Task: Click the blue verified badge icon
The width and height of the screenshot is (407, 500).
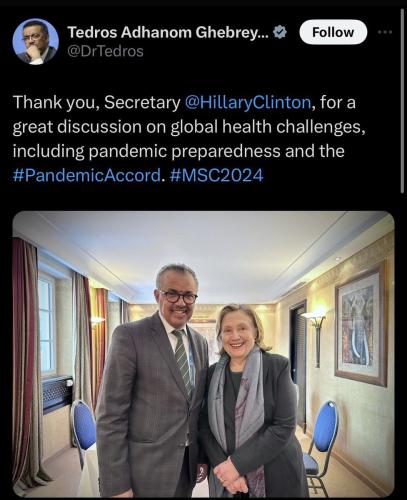Action: tap(280, 32)
